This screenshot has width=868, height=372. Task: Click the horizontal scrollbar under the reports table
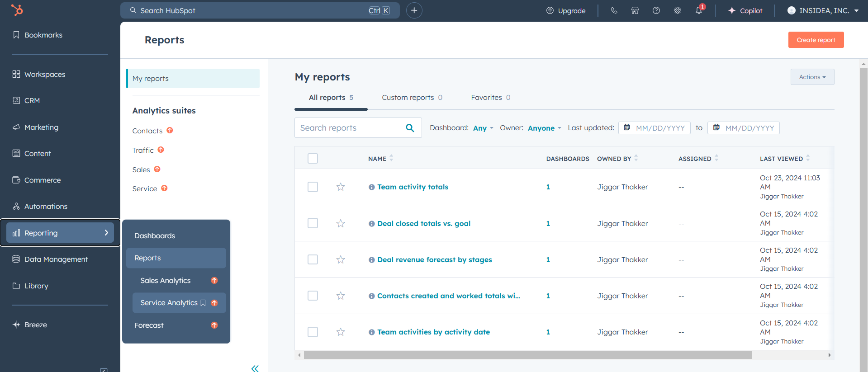click(x=527, y=355)
